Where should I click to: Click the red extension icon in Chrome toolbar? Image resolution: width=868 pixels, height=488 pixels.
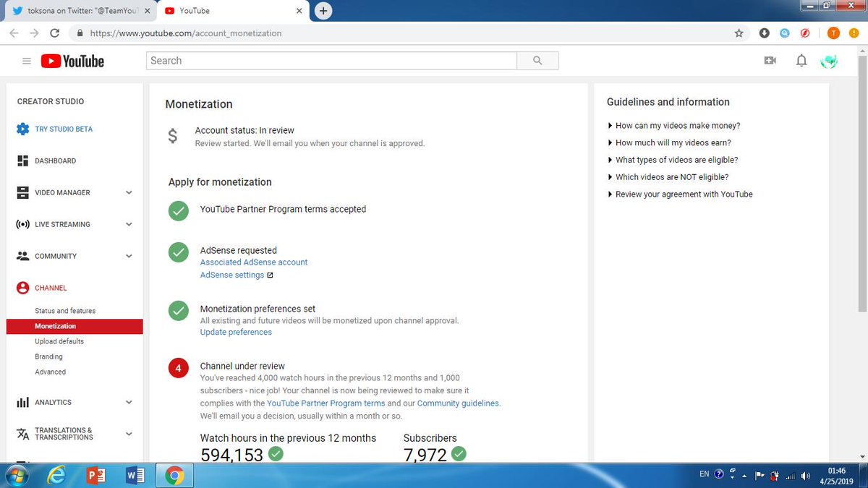point(805,33)
